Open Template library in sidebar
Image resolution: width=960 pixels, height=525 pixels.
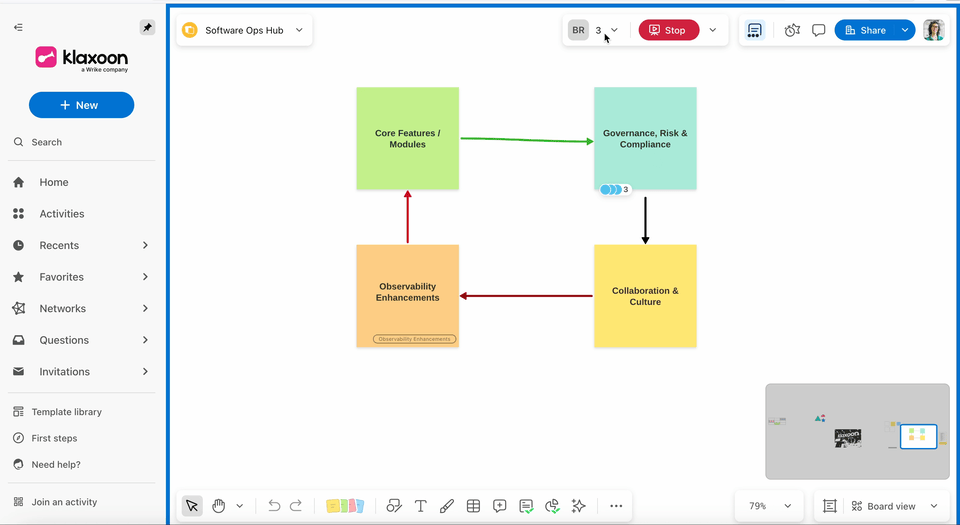click(x=66, y=412)
